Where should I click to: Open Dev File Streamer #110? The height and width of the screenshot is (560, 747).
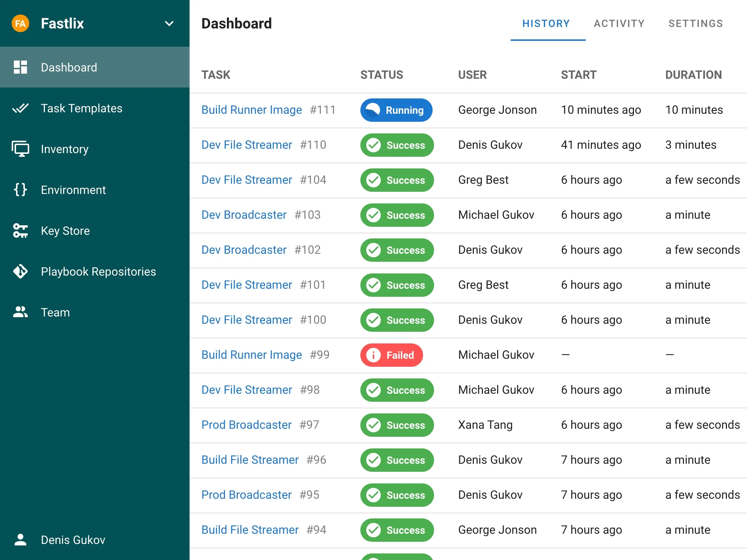tap(247, 145)
